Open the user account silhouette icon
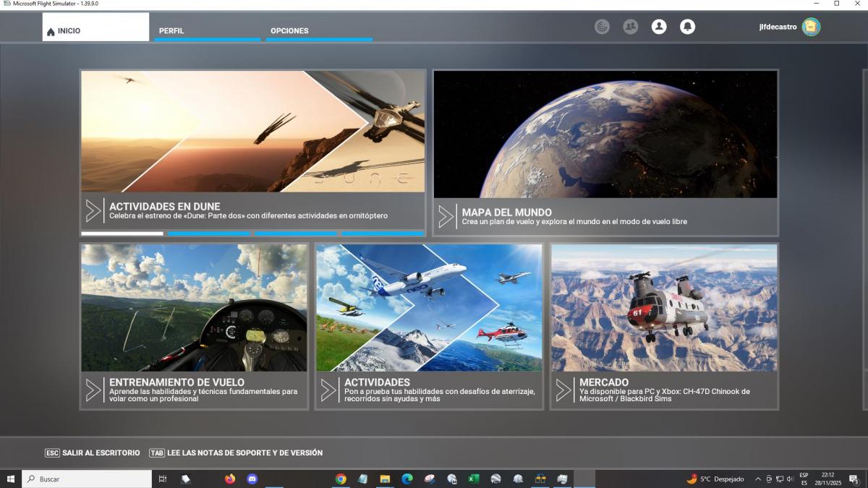The width and height of the screenshot is (868, 488). click(659, 27)
